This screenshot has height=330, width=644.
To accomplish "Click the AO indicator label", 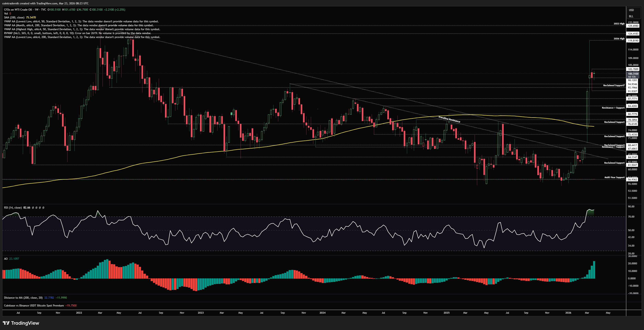I will (6, 259).
